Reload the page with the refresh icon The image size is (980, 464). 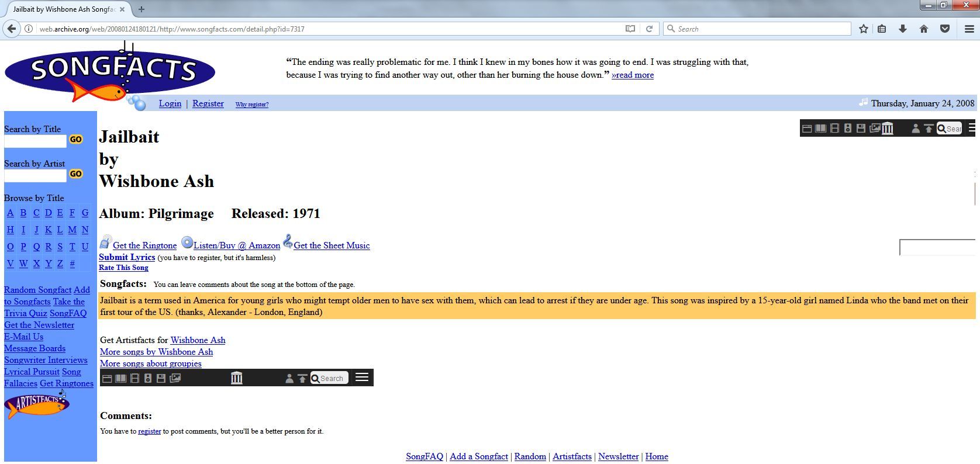pyautogui.click(x=649, y=29)
